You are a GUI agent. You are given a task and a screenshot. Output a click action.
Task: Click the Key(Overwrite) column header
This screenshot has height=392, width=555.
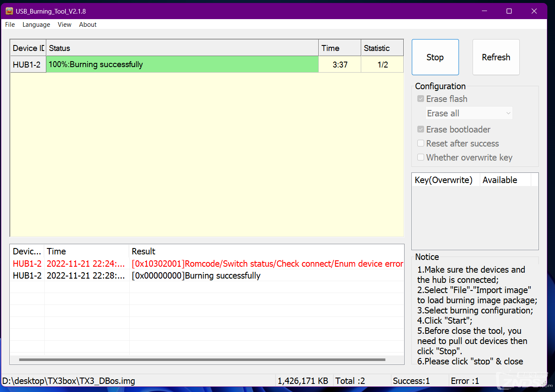click(x=444, y=180)
